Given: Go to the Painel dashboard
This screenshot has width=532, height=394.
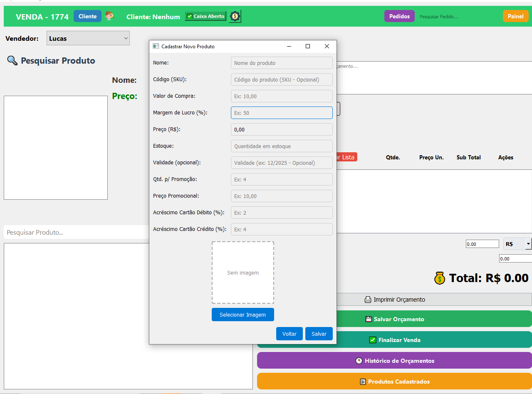Looking at the screenshot, I should pos(515,16).
